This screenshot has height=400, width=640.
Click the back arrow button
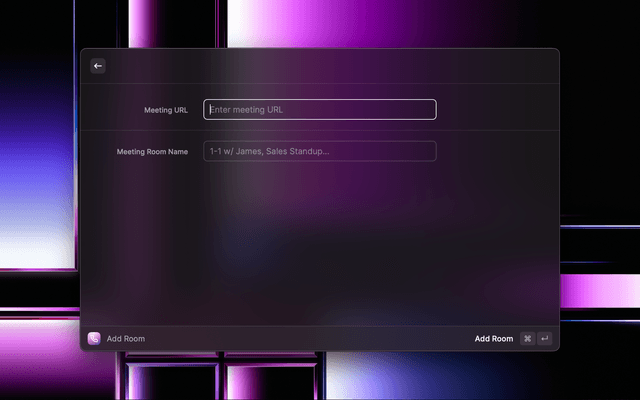pos(98,66)
